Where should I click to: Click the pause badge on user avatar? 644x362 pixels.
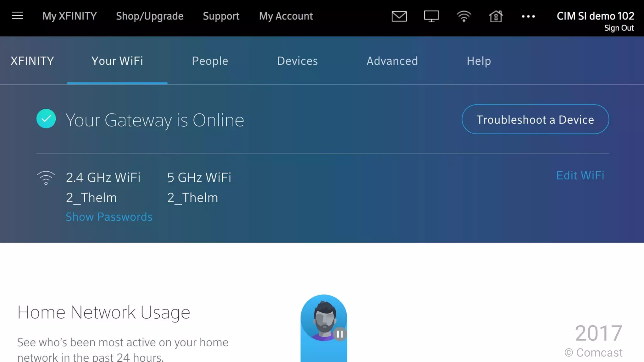point(340,334)
